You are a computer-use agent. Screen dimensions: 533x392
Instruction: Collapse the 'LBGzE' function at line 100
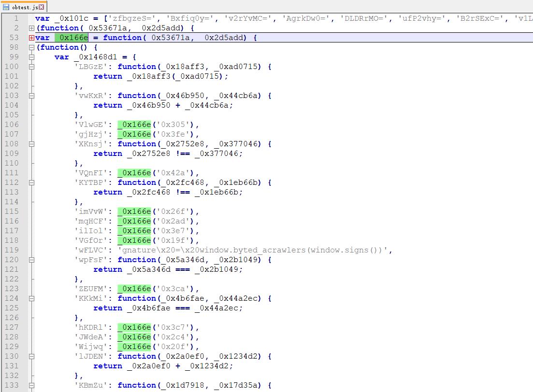pyautogui.click(x=31, y=67)
